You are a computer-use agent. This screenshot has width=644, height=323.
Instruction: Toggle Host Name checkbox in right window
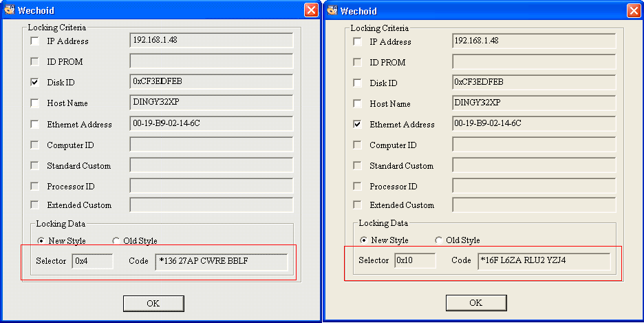pos(358,103)
